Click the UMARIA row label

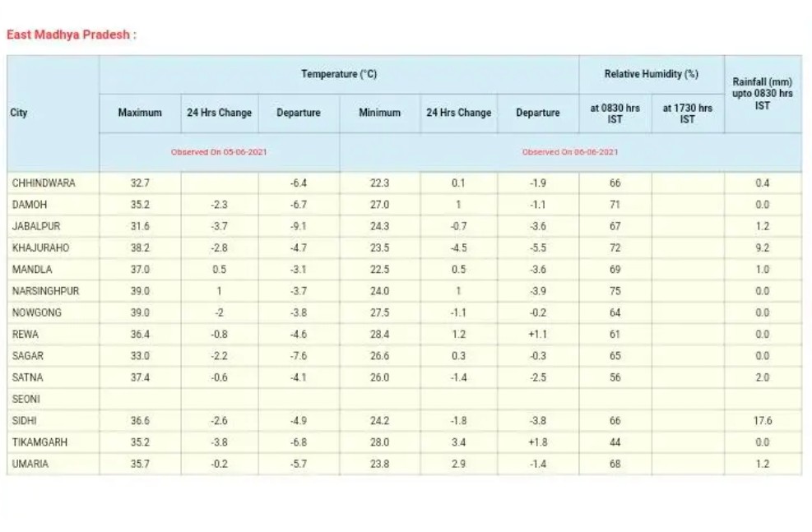pos(30,464)
